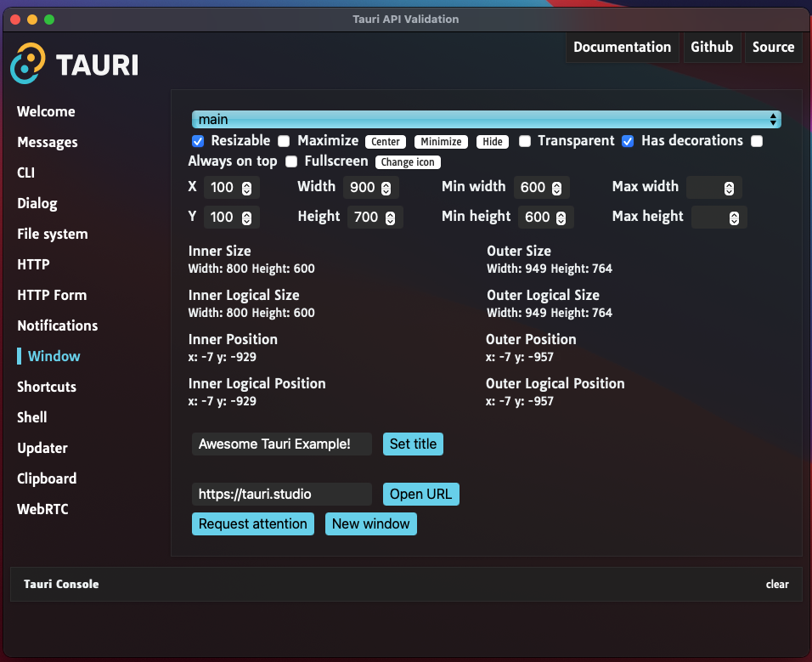
Task: Click the Inner Size heading text
Action: [x=220, y=251]
